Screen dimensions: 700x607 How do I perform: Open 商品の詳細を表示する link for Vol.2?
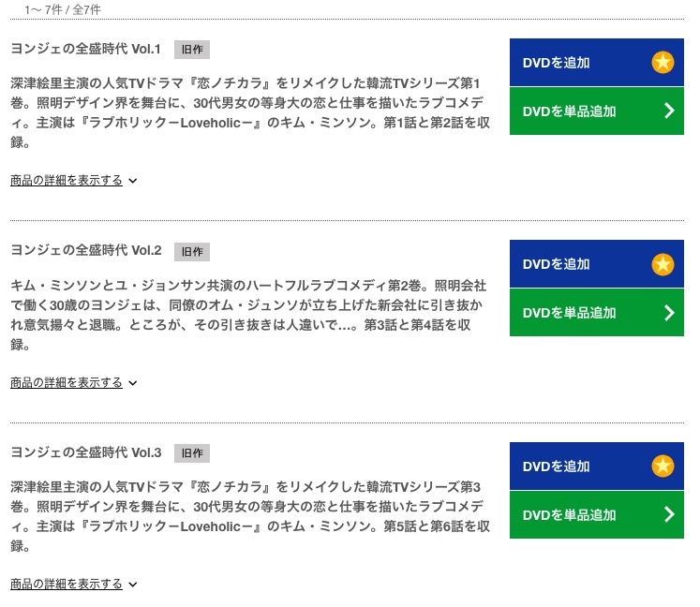(x=67, y=382)
